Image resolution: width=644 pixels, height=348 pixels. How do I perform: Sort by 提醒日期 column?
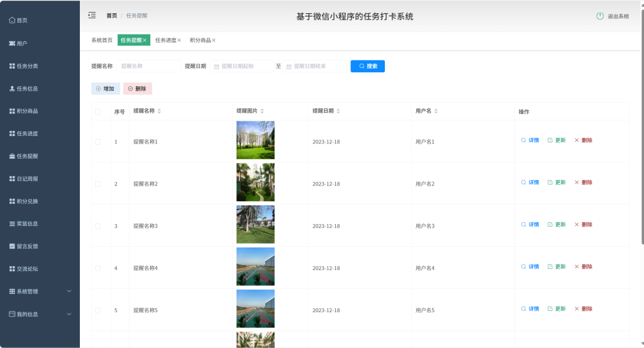coord(338,111)
